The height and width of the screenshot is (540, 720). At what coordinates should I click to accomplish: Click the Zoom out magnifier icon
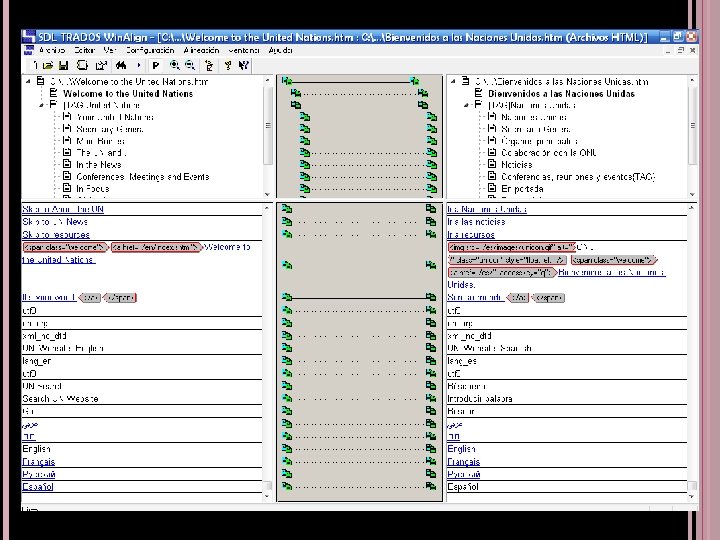click(190, 65)
